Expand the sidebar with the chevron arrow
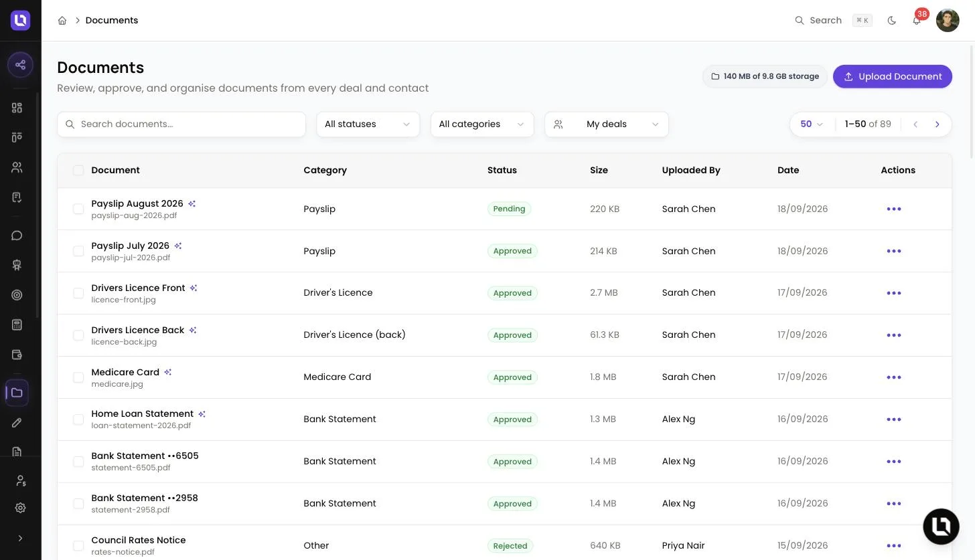 click(x=20, y=538)
